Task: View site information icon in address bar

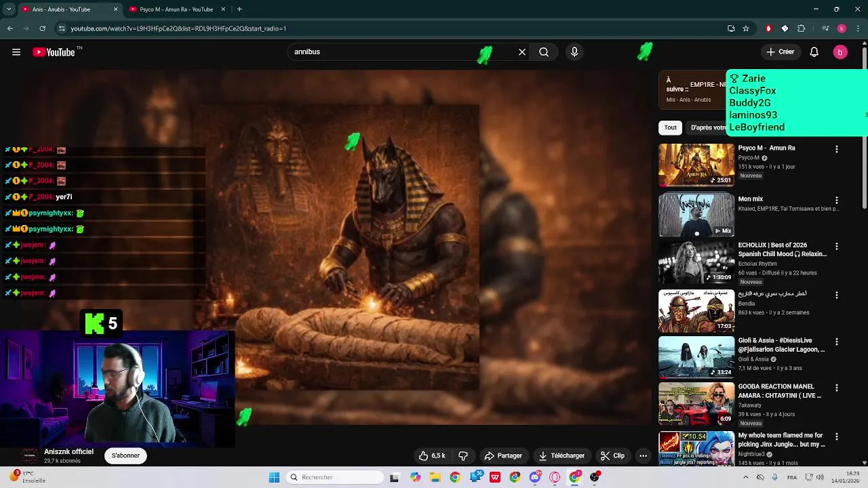Action: click(61, 28)
